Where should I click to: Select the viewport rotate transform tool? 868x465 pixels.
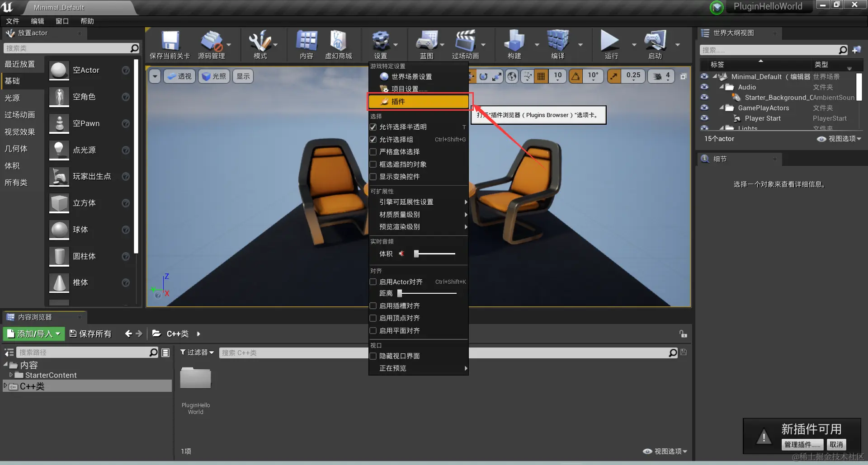pyautogui.click(x=483, y=76)
